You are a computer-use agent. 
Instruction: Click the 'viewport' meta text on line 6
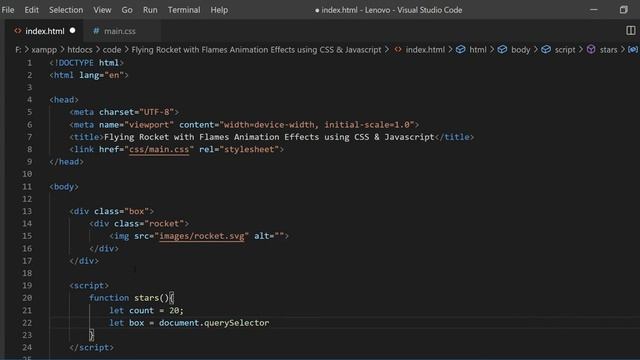149,125
